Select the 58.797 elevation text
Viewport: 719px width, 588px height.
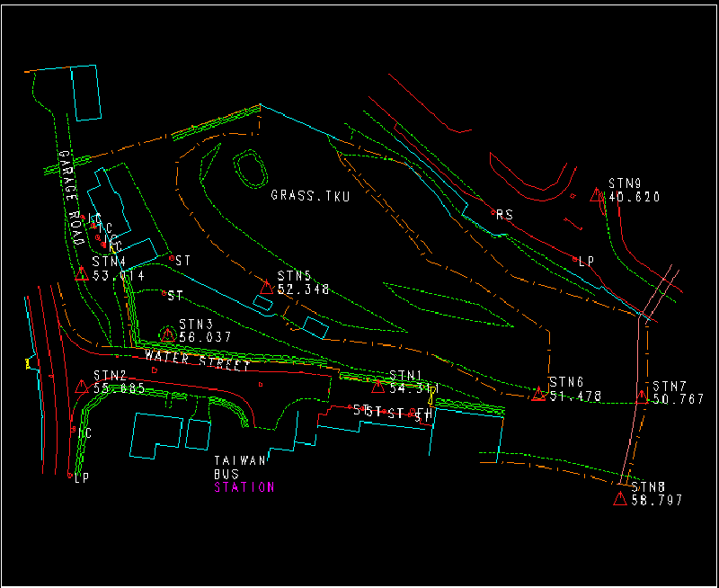click(x=655, y=500)
